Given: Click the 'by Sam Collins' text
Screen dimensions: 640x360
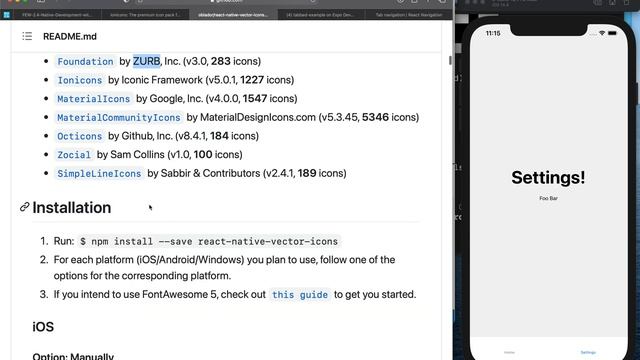Looking at the screenshot, I should click(x=131, y=155).
